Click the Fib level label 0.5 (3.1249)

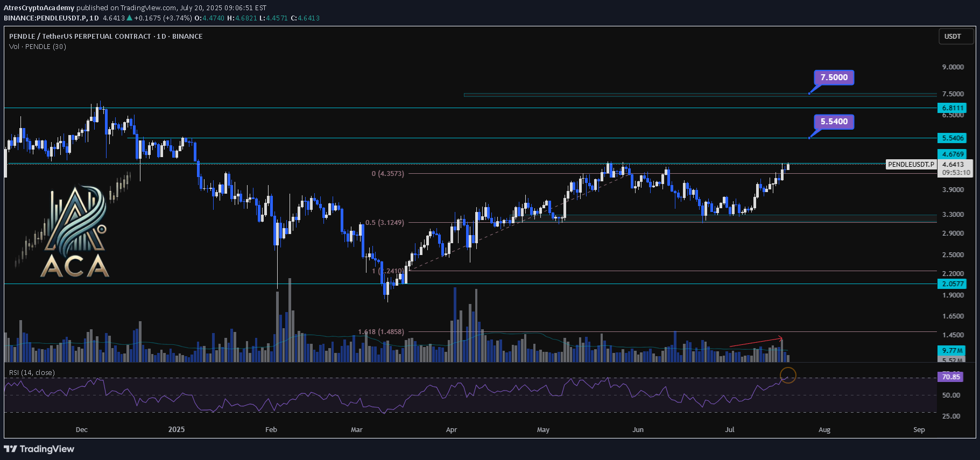pyautogui.click(x=384, y=223)
